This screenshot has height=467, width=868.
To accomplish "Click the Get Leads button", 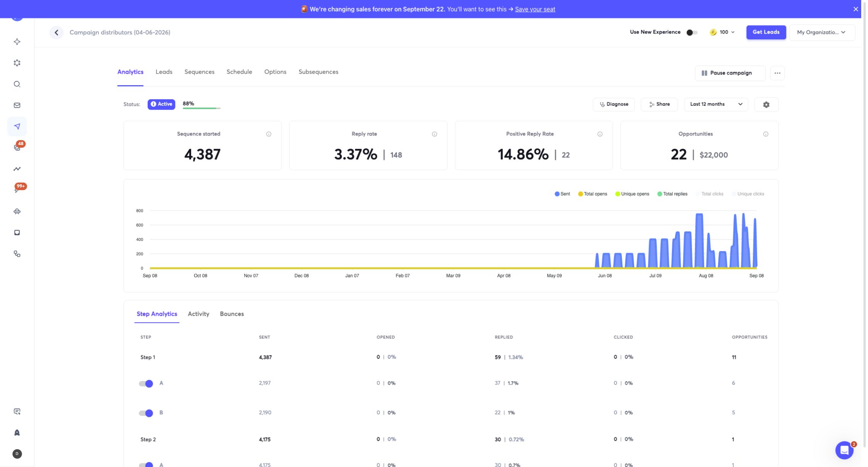I will (x=766, y=32).
